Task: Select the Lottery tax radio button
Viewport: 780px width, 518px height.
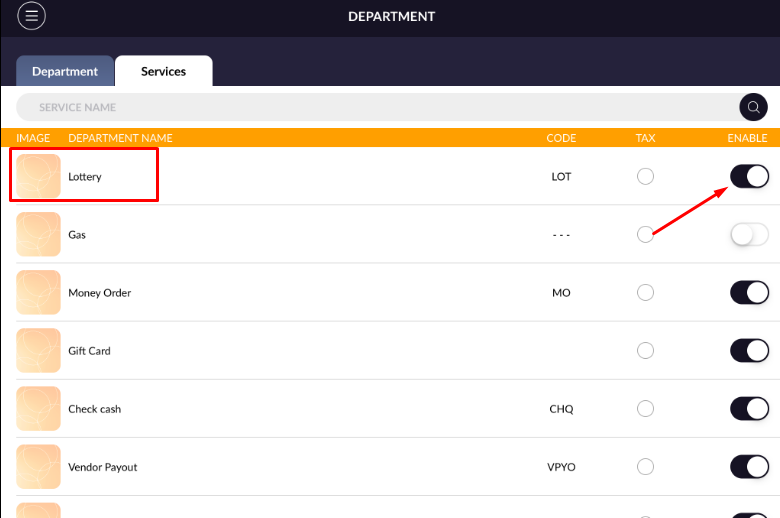Action: 645,176
